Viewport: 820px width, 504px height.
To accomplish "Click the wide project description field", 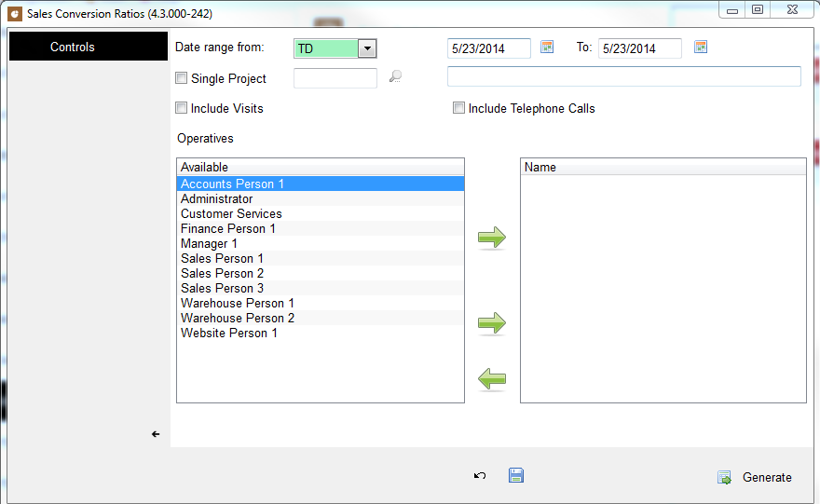I will click(624, 76).
